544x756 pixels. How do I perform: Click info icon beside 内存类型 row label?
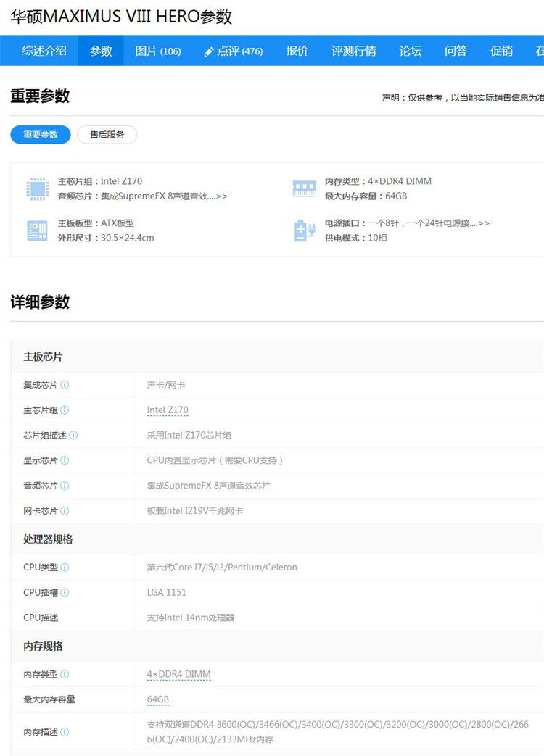[x=65, y=674]
